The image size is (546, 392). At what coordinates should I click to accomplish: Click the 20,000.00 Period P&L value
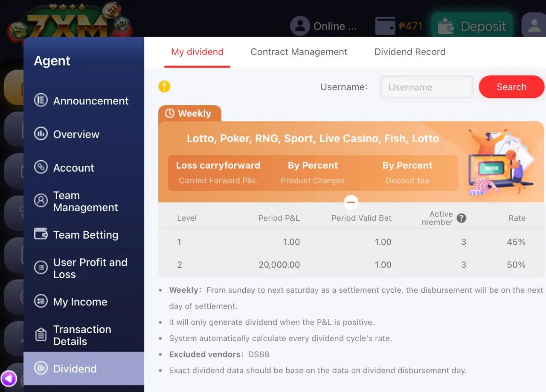tap(279, 265)
